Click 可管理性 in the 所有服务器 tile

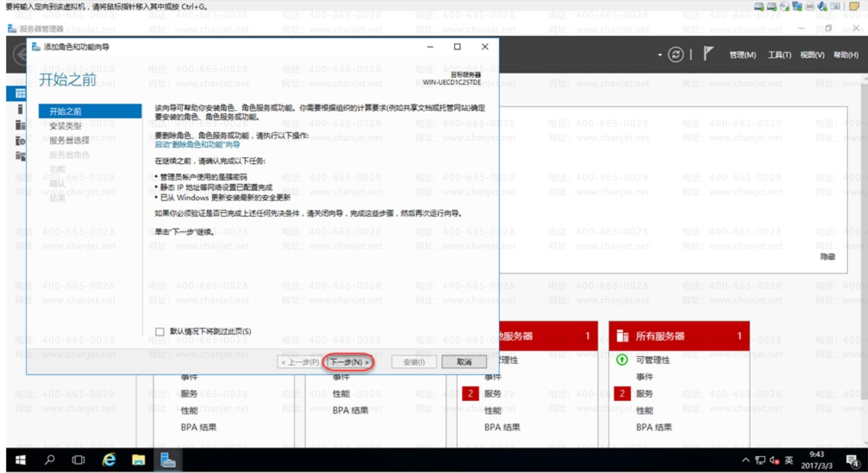(653, 360)
